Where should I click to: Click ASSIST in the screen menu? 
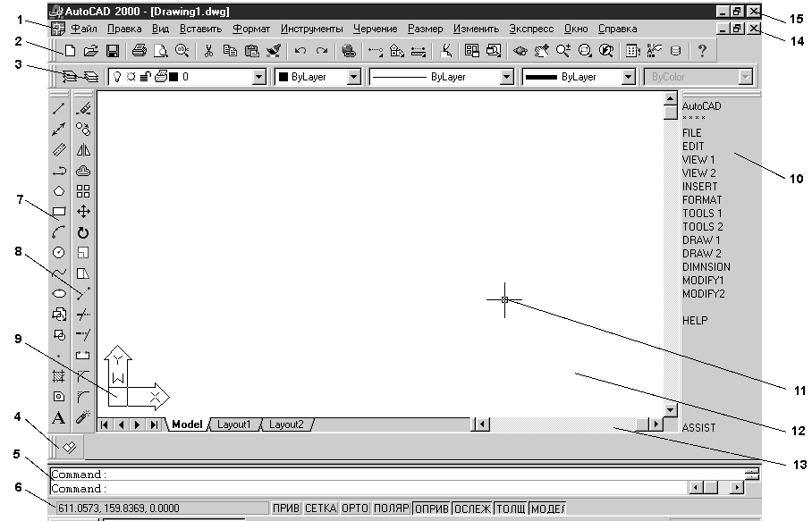click(698, 428)
